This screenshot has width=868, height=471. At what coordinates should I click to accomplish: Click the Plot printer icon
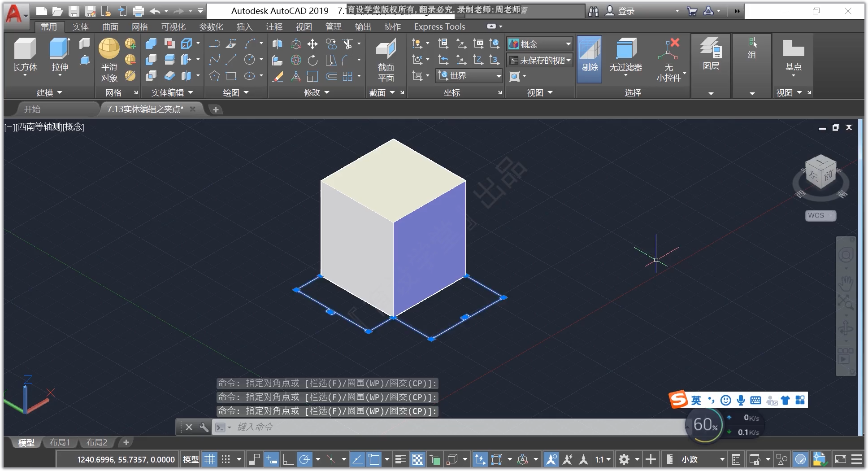(x=139, y=11)
